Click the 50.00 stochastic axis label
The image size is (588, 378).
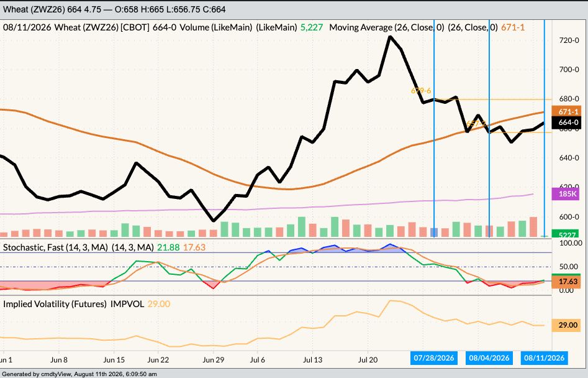(569, 267)
